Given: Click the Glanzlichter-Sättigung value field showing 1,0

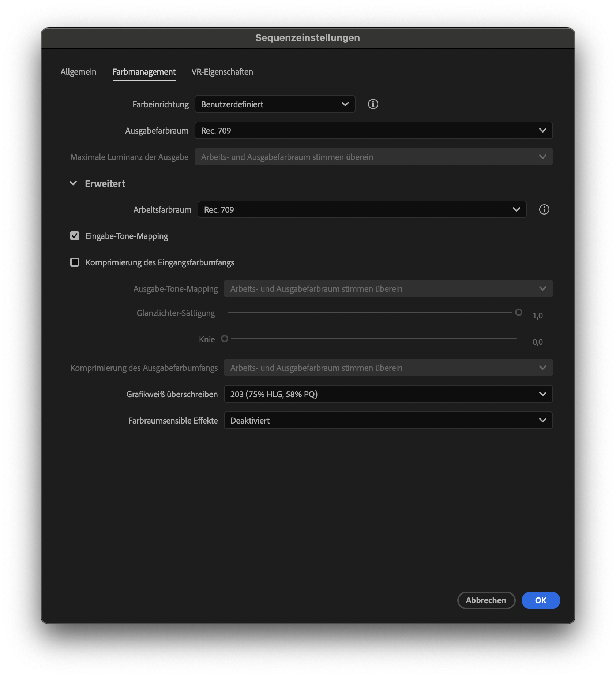Looking at the screenshot, I should tap(538, 315).
